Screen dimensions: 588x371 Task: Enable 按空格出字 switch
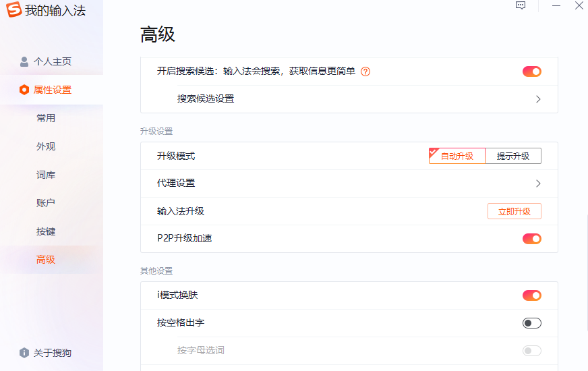click(532, 323)
